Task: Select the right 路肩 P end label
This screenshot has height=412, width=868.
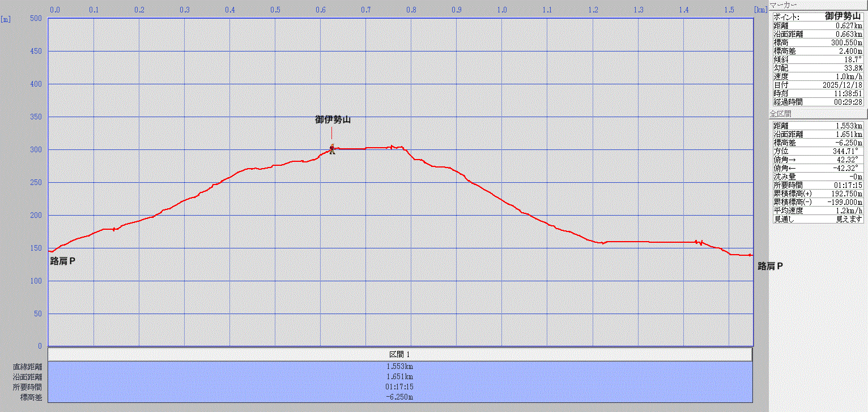Action: click(770, 266)
